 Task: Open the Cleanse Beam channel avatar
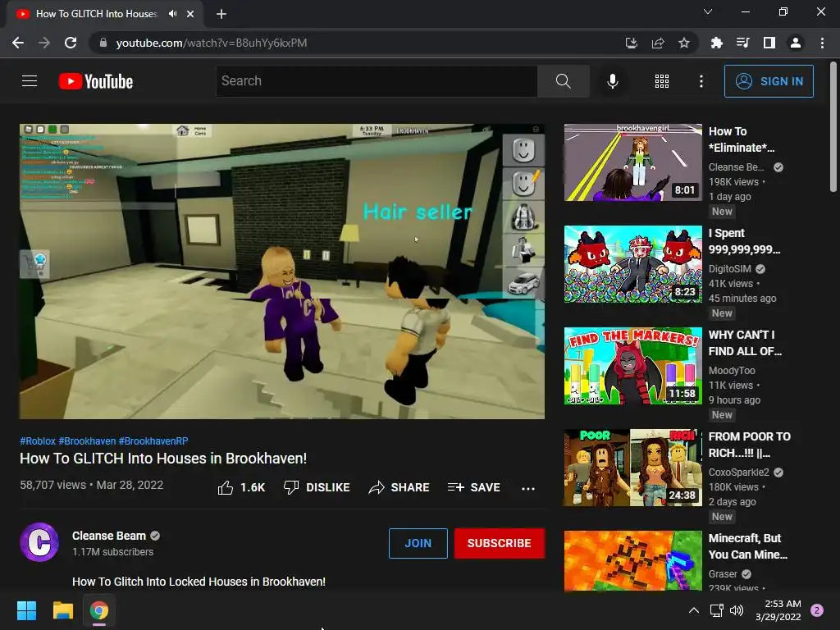(39, 542)
